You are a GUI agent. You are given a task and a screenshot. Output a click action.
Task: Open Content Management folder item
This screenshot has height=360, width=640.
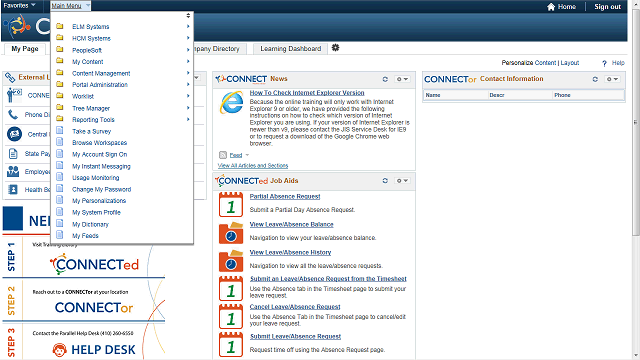click(101, 73)
